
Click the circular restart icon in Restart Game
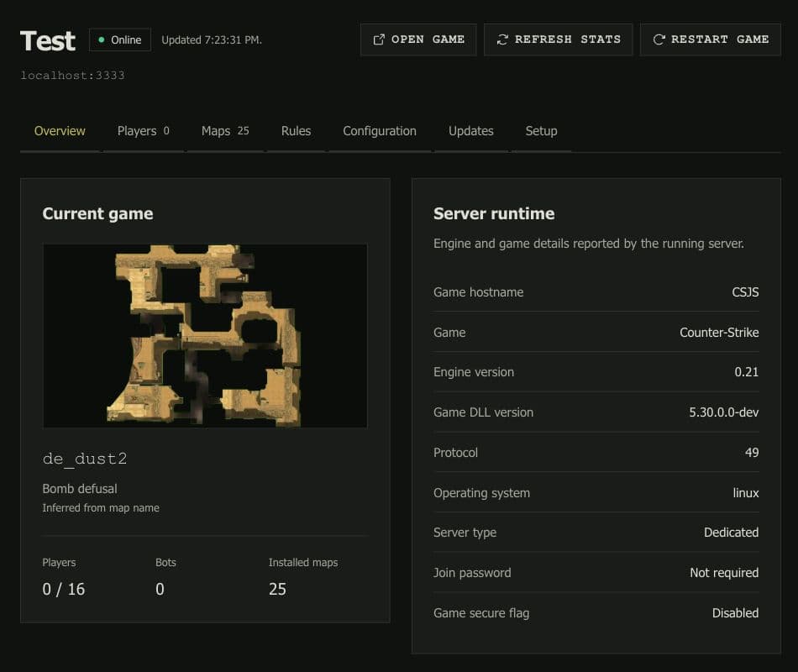[x=659, y=39]
